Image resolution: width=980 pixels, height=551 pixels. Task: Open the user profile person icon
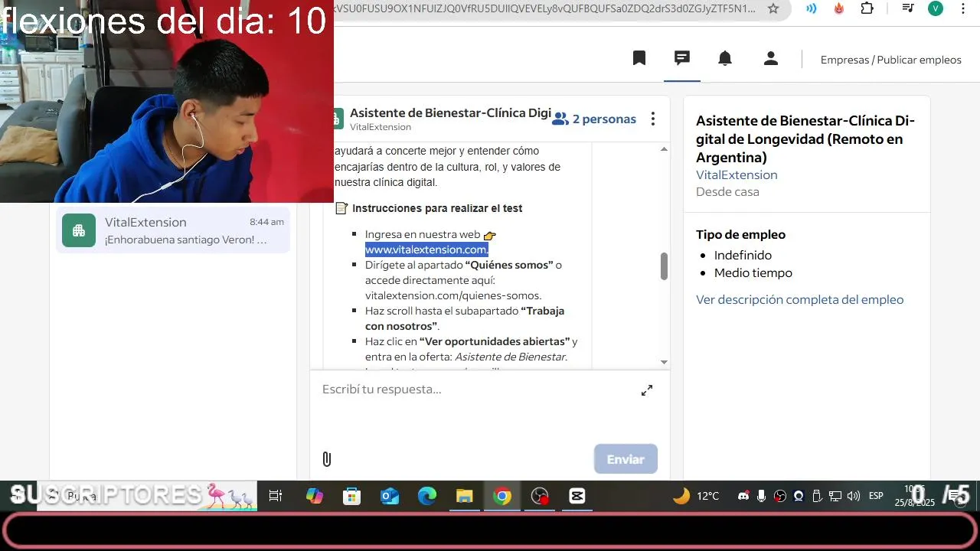771,58
